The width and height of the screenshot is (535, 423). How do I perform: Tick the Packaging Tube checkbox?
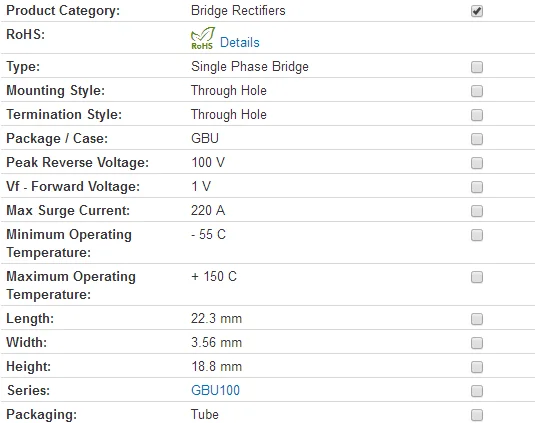[477, 415]
